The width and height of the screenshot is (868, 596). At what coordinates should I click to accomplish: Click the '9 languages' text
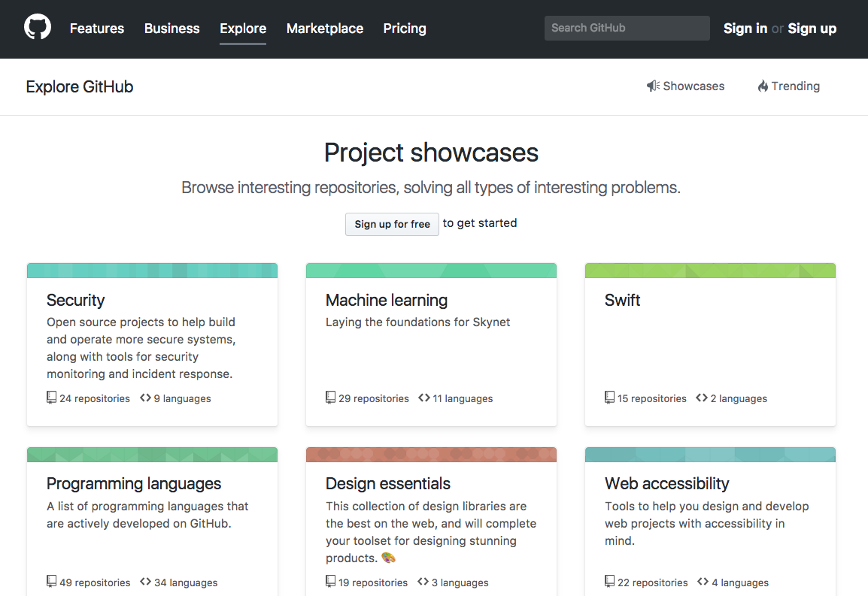[182, 398]
